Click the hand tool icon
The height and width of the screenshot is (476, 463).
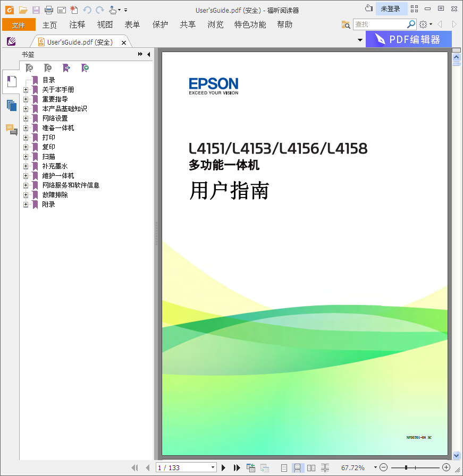point(113,10)
